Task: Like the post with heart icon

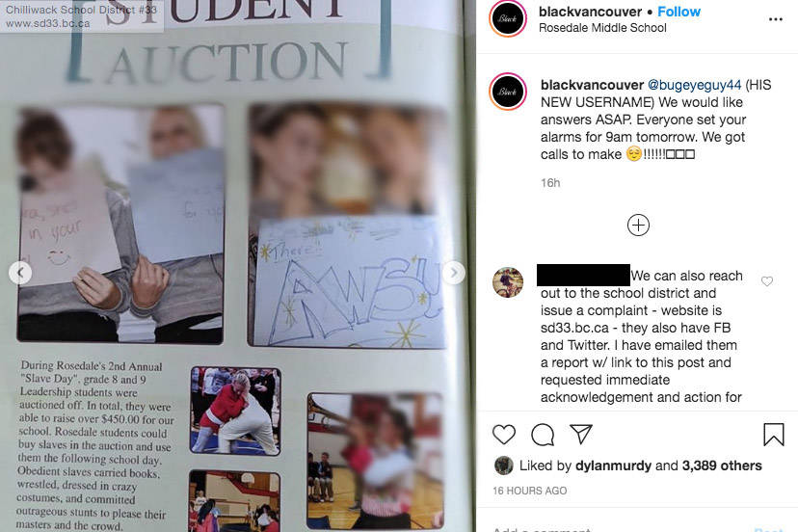Action: pyautogui.click(x=504, y=435)
